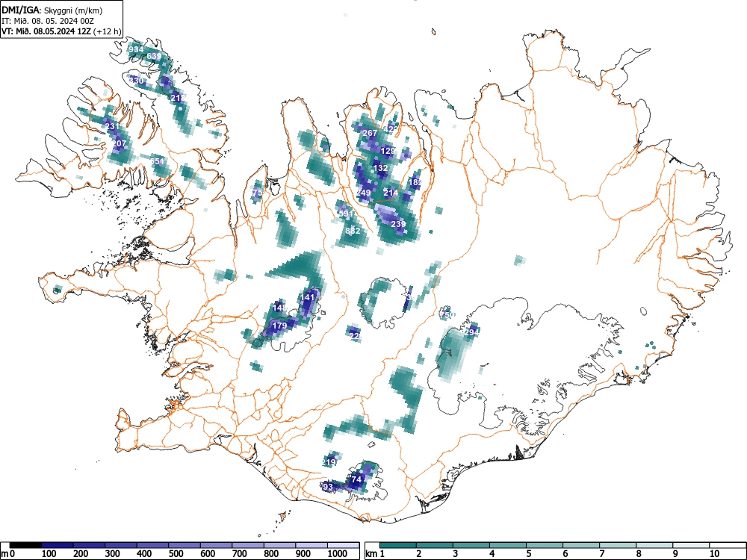
Task: Click the black 0–100 m legend swatch
Action: (25, 545)
